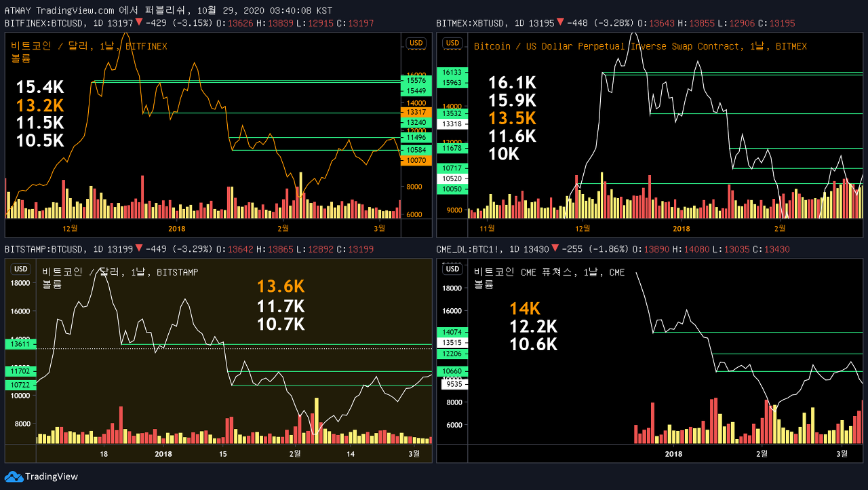Select the 10660 green price label

(452, 371)
